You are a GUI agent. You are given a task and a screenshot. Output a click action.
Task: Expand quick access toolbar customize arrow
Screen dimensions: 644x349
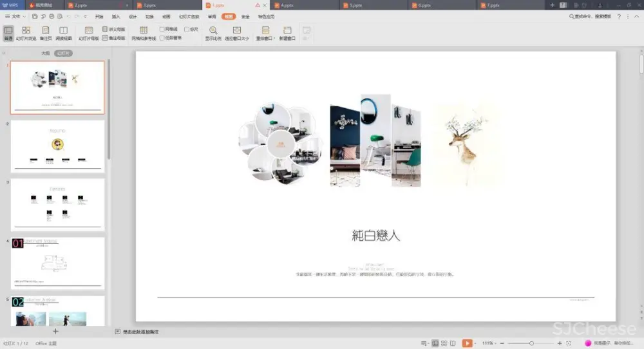coord(86,17)
